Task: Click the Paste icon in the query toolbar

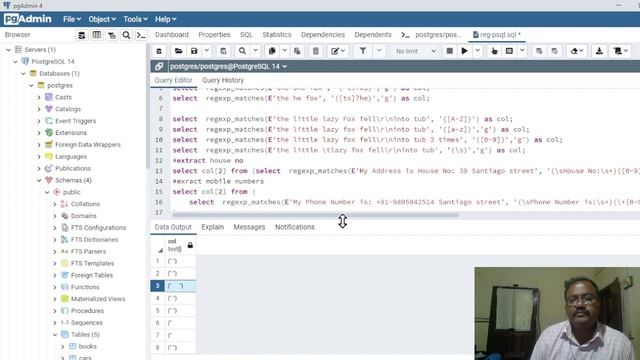Action: coord(297,51)
